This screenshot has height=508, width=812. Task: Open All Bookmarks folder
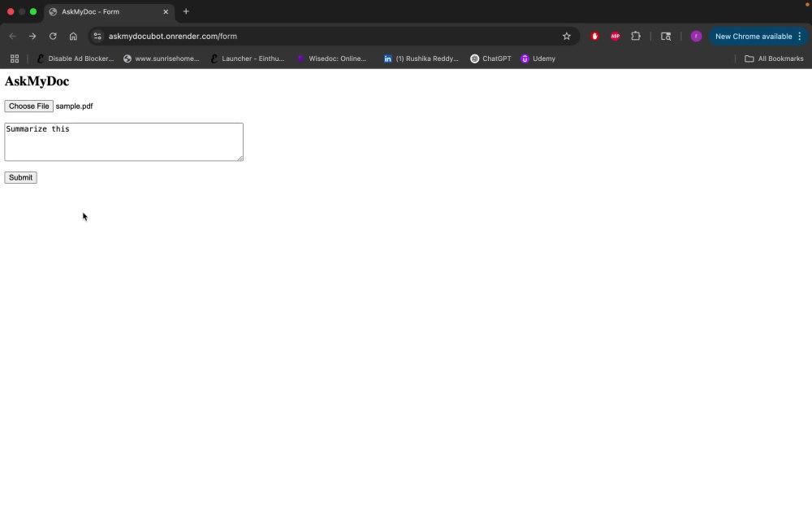coord(774,59)
